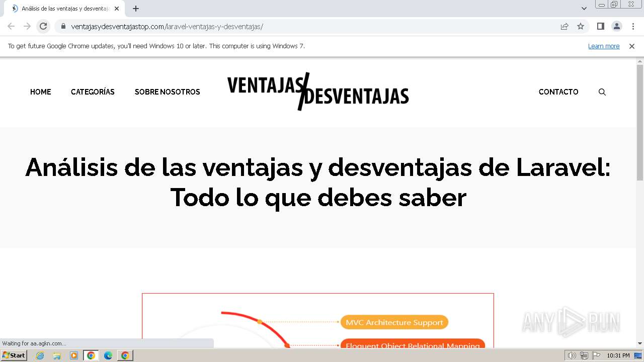This screenshot has height=362, width=644.
Task: Switch to the second Chrome taskbar icon
Action: click(x=125, y=355)
